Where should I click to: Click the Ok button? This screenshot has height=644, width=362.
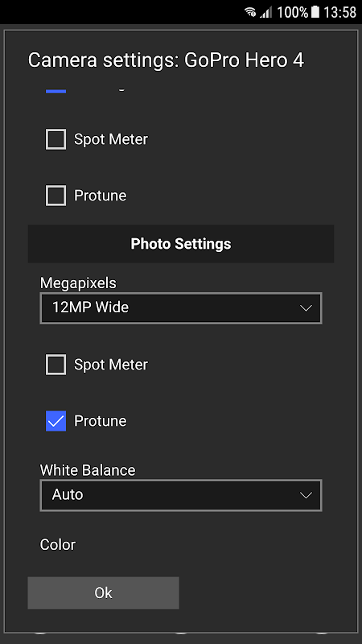pos(104,592)
